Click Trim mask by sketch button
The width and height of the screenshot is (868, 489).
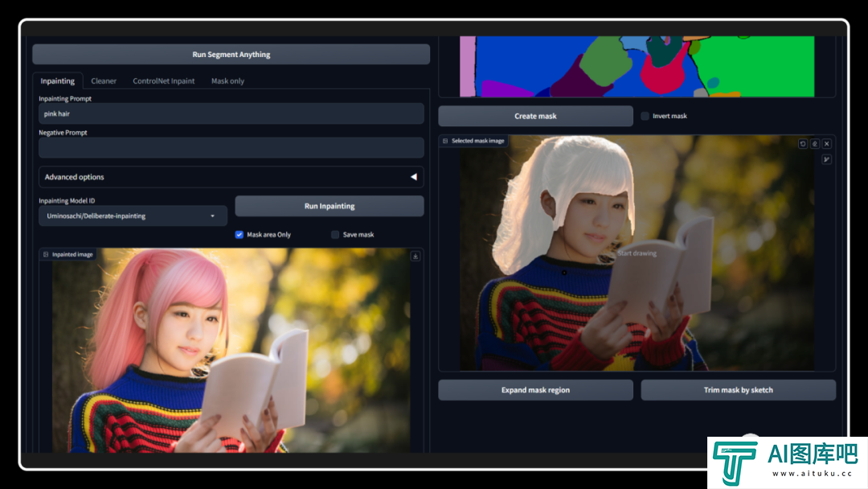coord(738,390)
